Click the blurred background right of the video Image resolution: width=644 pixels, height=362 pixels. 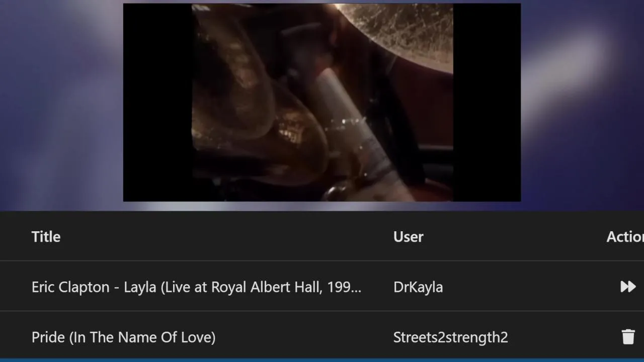point(582,106)
